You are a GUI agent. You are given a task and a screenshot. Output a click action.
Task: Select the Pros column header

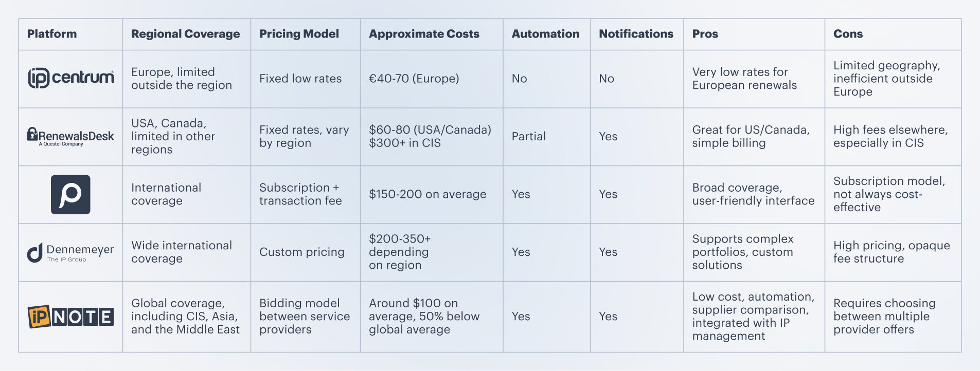pos(705,34)
